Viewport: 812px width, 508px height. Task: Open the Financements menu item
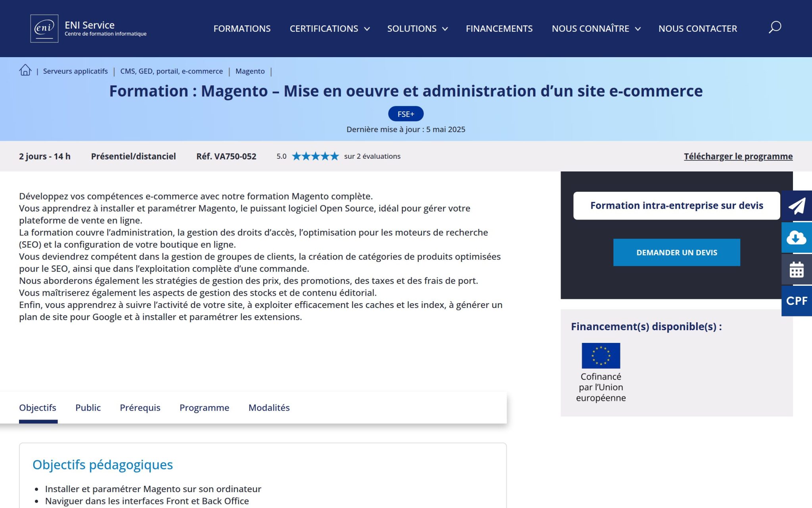[499, 29]
